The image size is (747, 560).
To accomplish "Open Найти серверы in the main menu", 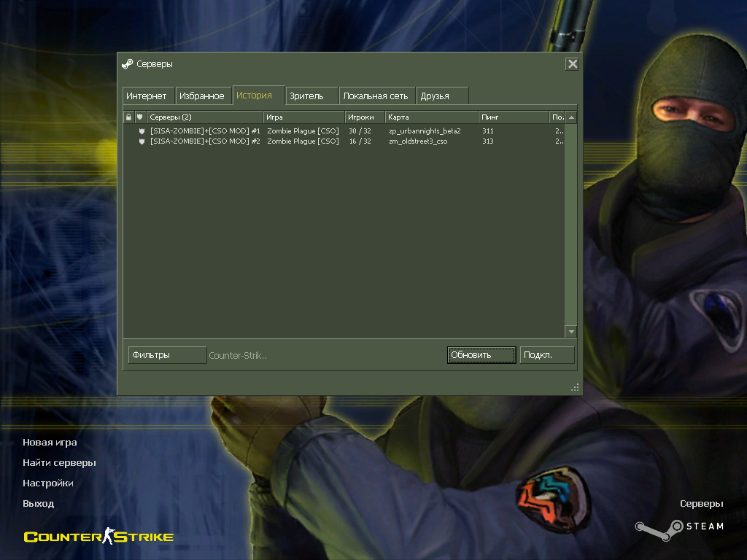I will [60, 463].
